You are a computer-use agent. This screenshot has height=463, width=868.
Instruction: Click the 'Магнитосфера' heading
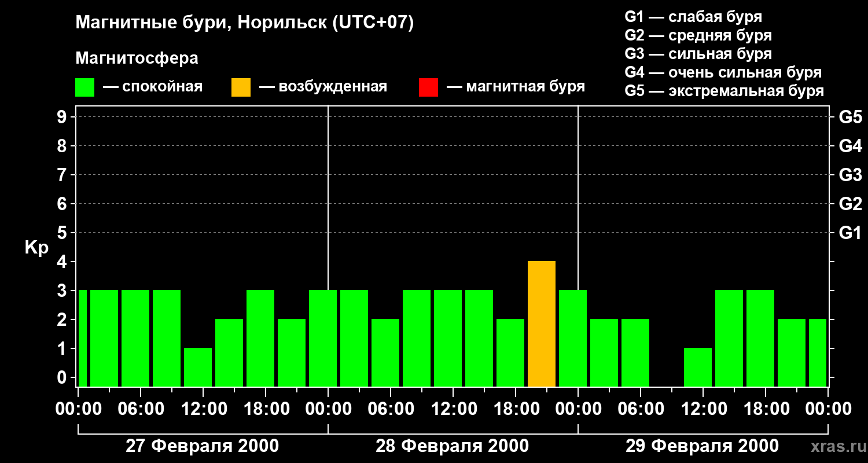pos(137,58)
